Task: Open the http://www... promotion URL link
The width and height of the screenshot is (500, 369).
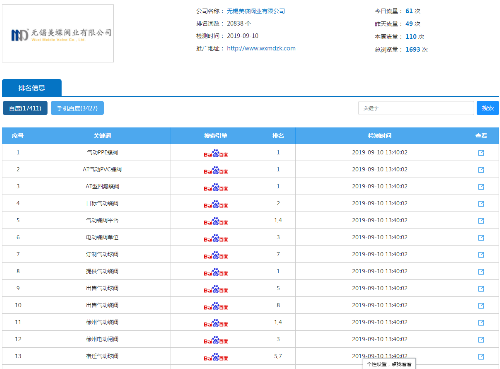Action: pyautogui.click(x=261, y=48)
